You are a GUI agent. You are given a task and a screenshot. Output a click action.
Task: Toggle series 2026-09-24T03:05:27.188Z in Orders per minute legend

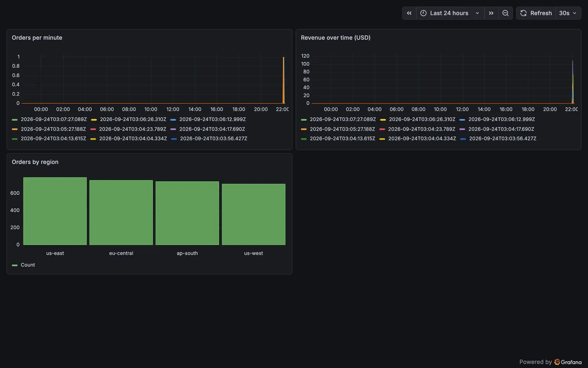tap(53, 129)
